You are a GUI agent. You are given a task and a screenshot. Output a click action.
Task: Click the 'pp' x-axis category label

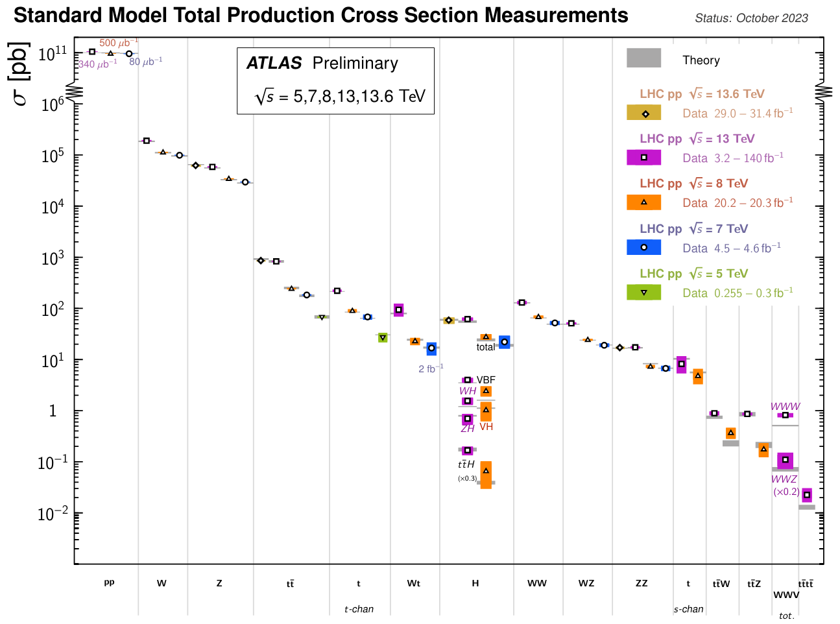click(109, 582)
